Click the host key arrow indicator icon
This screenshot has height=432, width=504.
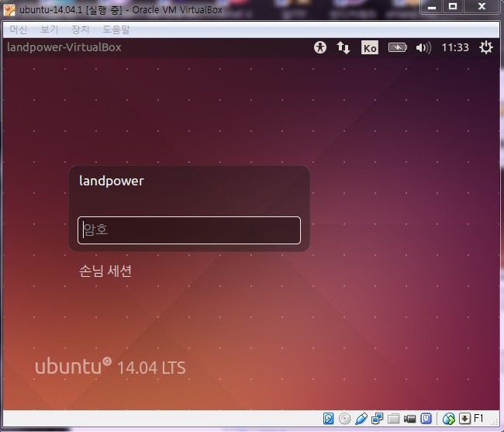click(x=464, y=419)
